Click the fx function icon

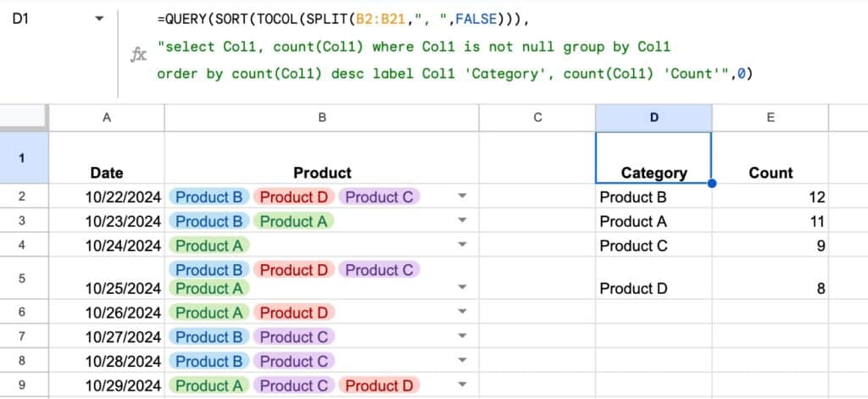coord(138,55)
